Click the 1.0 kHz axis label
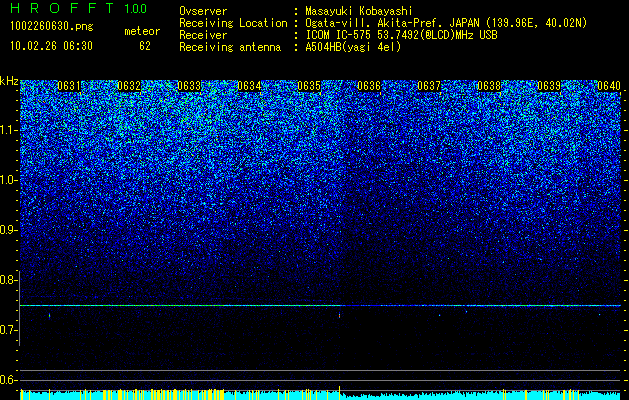 click(9, 180)
